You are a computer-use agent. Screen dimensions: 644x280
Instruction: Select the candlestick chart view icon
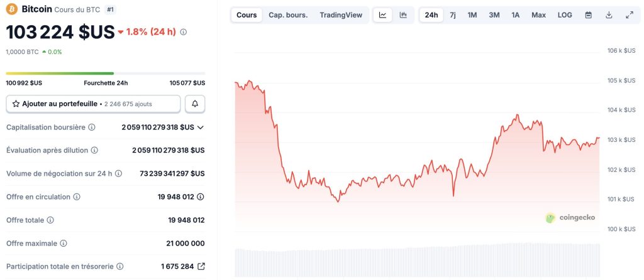coord(403,15)
